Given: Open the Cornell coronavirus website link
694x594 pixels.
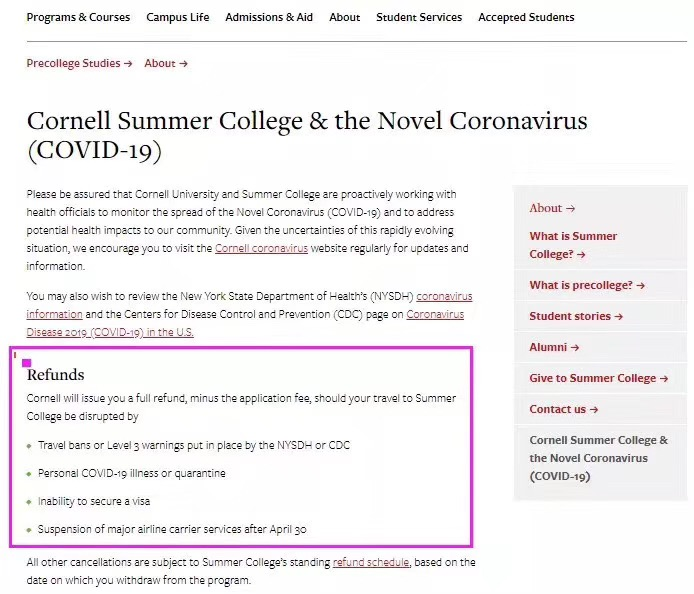Looking at the screenshot, I should [261, 248].
